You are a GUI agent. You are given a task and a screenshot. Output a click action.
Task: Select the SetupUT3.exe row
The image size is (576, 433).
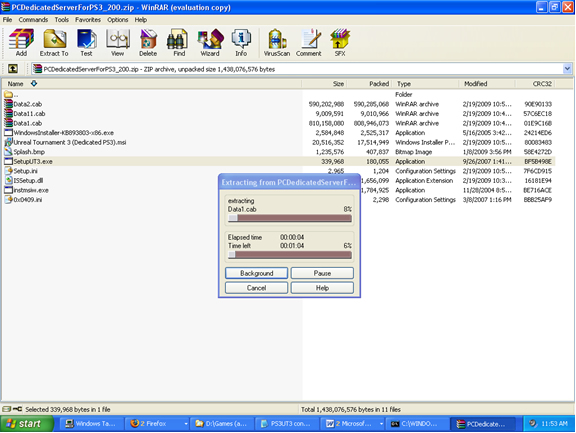tap(279, 161)
